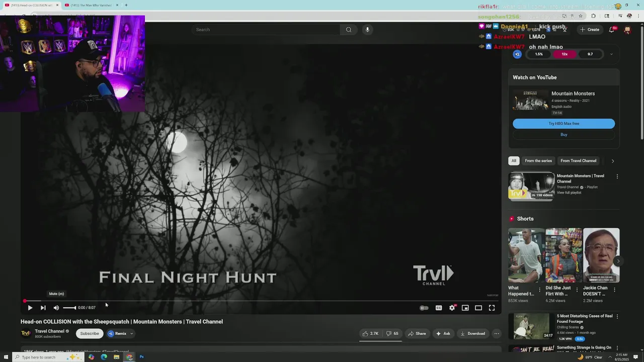Open options for 5 Most Disturbing Cases
The width and height of the screenshot is (644, 362).
click(x=617, y=317)
